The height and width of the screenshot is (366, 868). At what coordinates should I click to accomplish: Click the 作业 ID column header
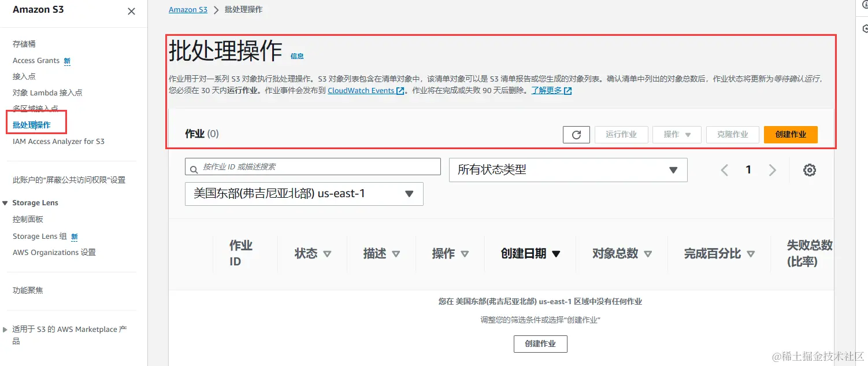point(241,253)
